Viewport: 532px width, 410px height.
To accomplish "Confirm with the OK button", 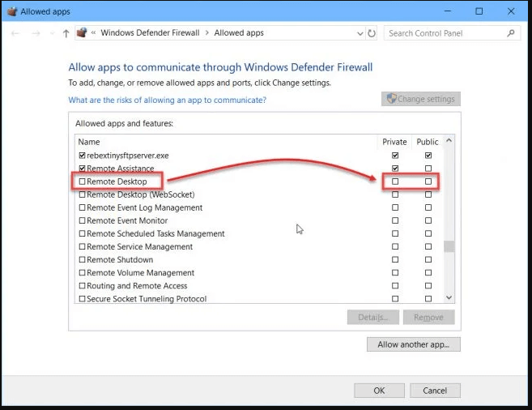I will (379, 391).
